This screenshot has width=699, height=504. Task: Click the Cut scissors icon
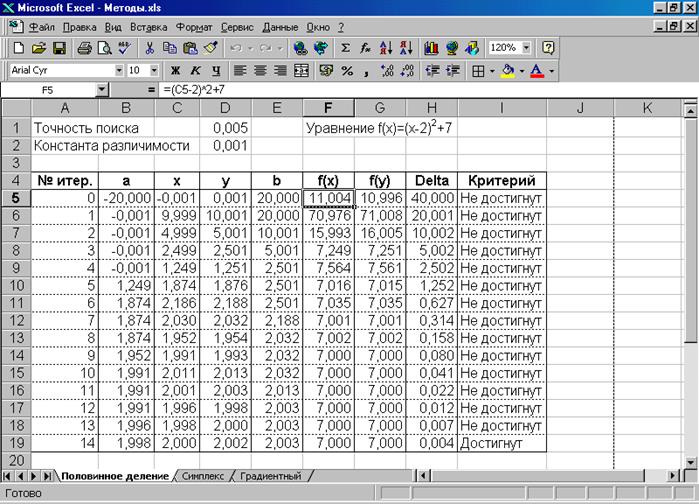pyautogui.click(x=150, y=48)
